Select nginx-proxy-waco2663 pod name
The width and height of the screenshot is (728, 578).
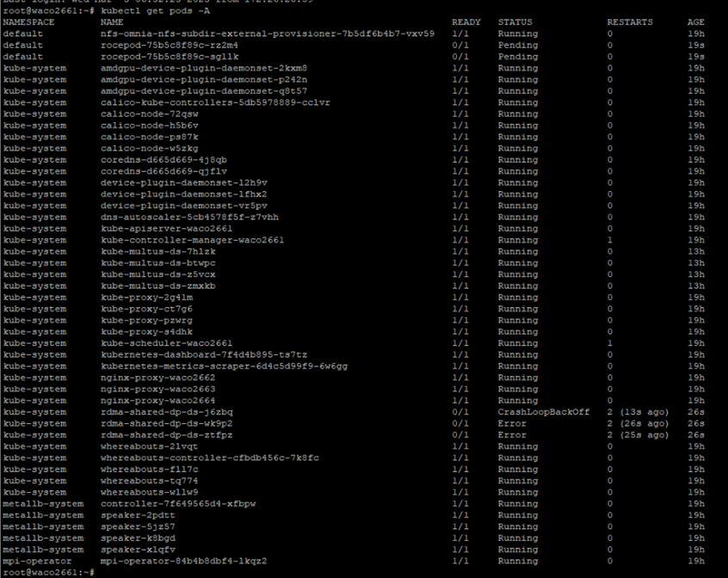(x=157, y=389)
